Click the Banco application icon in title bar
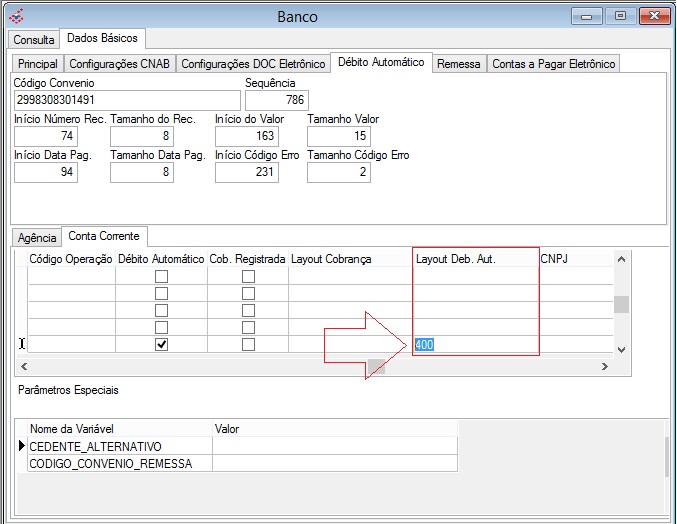The width and height of the screenshot is (677, 524). 15,16
